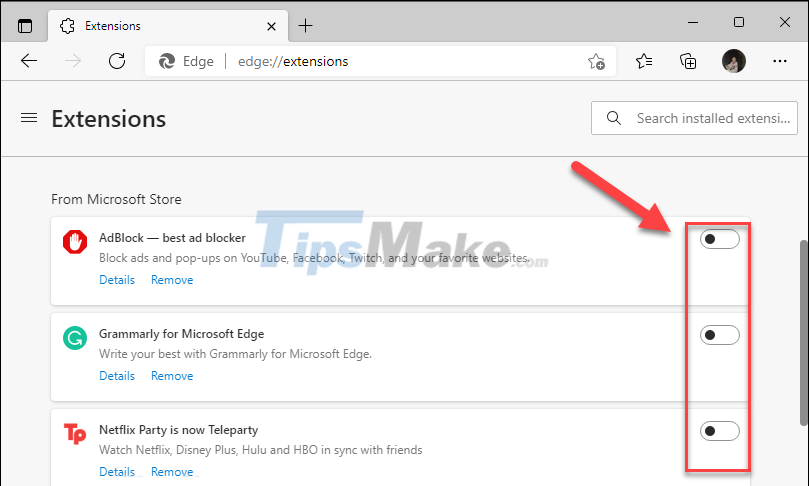Image resolution: width=809 pixels, height=486 pixels.
Task: Open the Extensions hamburger menu
Action: click(x=29, y=118)
